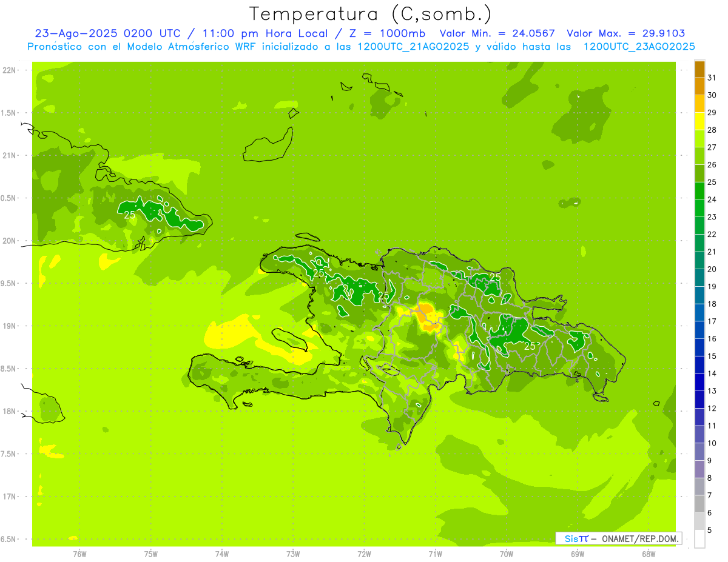Click the 'Temperatura (C,somb.)' chart title
The height and width of the screenshot is (562, 728).
pyautogui.click(x=371, y=14)
